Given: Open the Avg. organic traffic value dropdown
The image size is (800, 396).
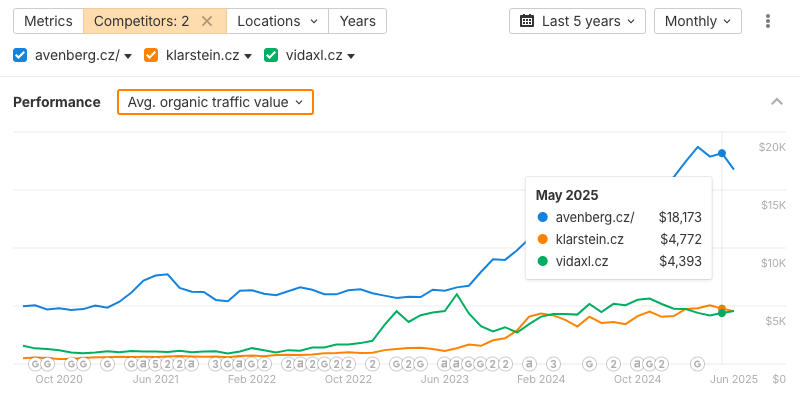Looking at the screenshot, I should 215,102.
